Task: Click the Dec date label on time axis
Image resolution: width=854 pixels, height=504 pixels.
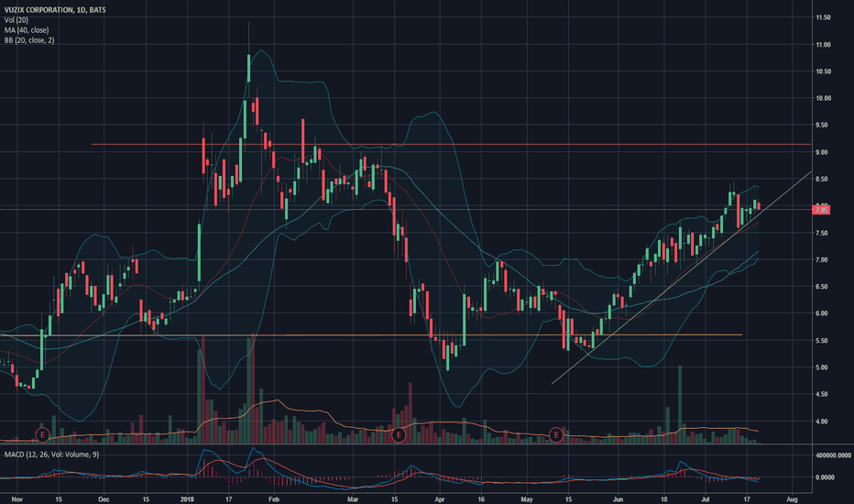Action: click(104, 499)
